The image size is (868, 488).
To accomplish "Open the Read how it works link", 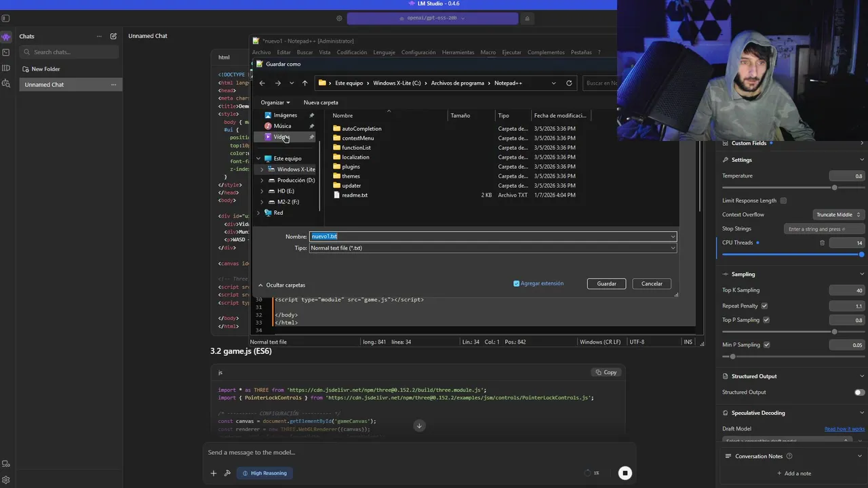I will (844, 429).
